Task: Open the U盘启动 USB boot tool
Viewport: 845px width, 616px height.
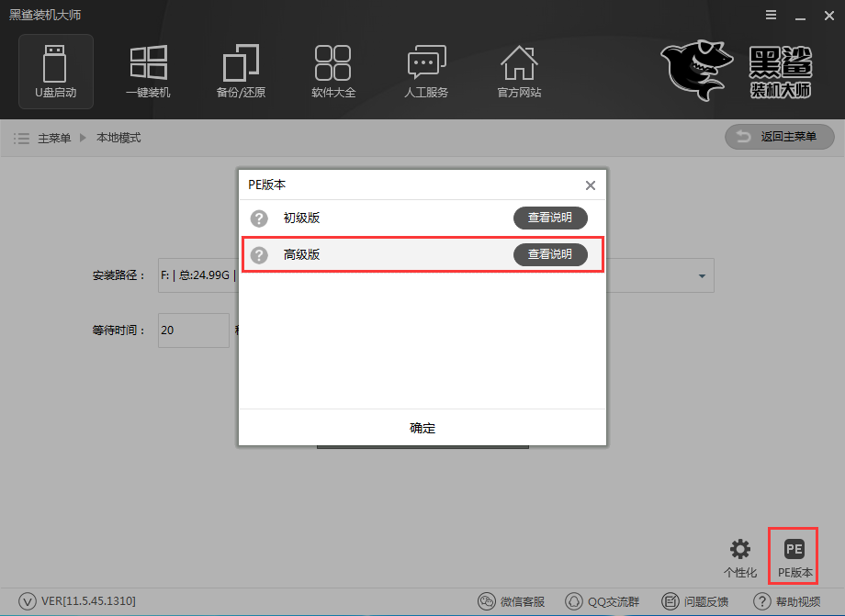Action: [x=56, y=71]
